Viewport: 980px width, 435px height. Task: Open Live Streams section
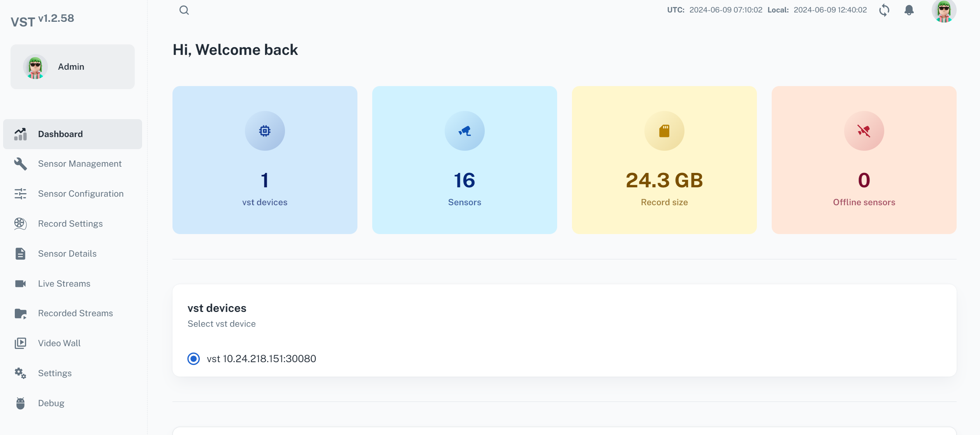[64, 284]
